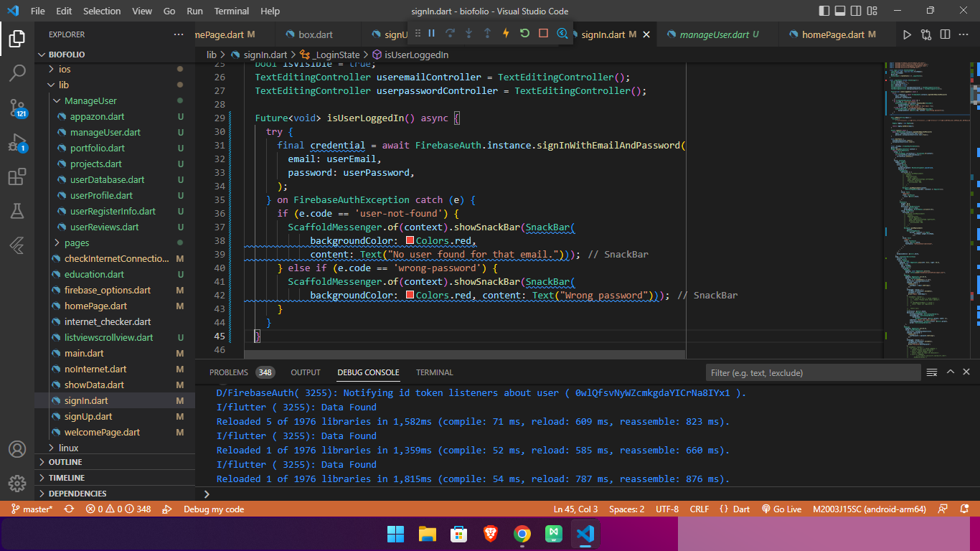
Task: Stop the debug session red square
Action: coord(543,33)
